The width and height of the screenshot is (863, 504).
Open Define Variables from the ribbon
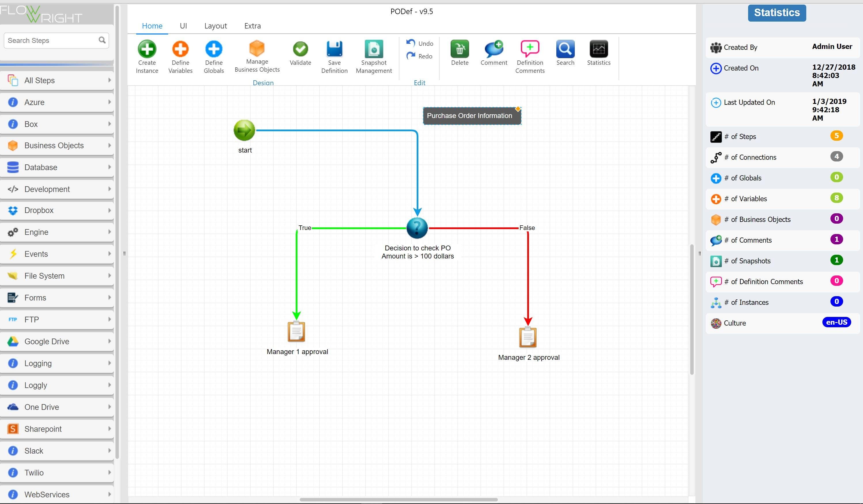pos(180,49)
